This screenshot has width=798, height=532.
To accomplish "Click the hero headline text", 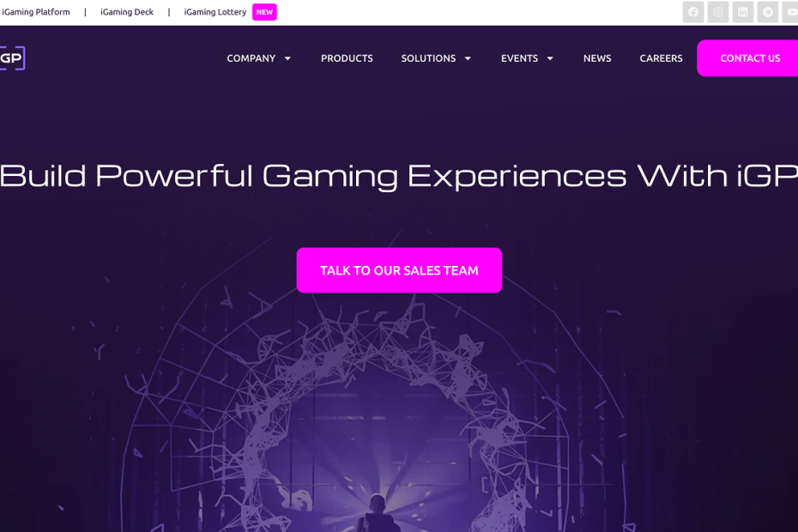I will click(399, 176).
